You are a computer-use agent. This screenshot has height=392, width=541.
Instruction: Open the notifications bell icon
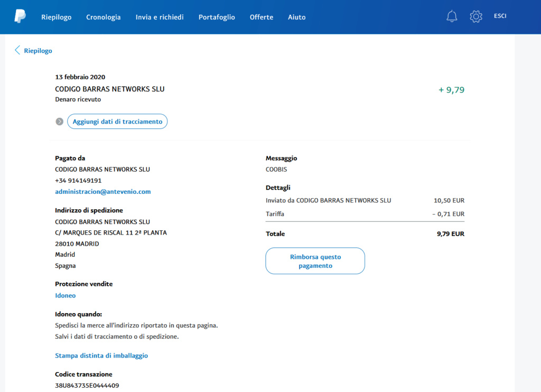452,16
